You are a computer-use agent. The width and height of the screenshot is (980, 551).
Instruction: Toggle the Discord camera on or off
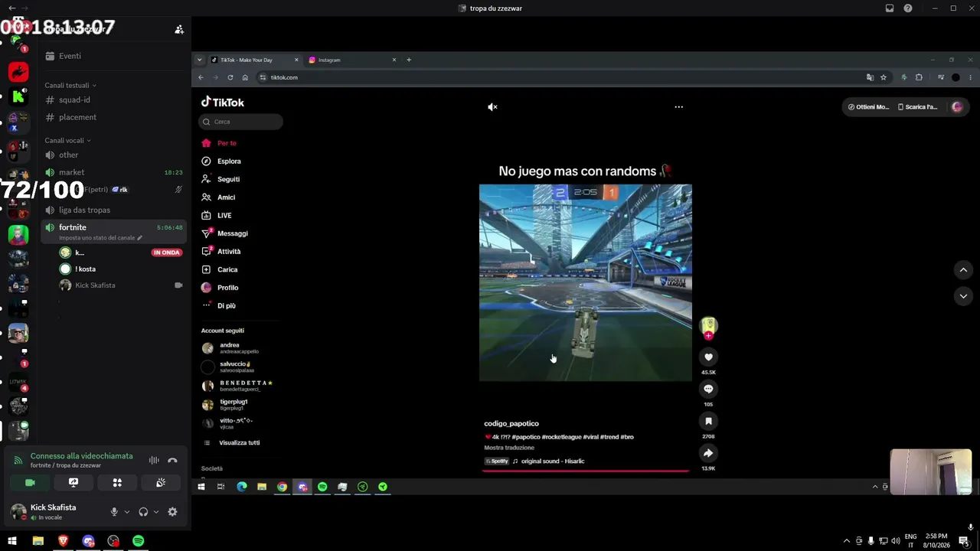30,483
